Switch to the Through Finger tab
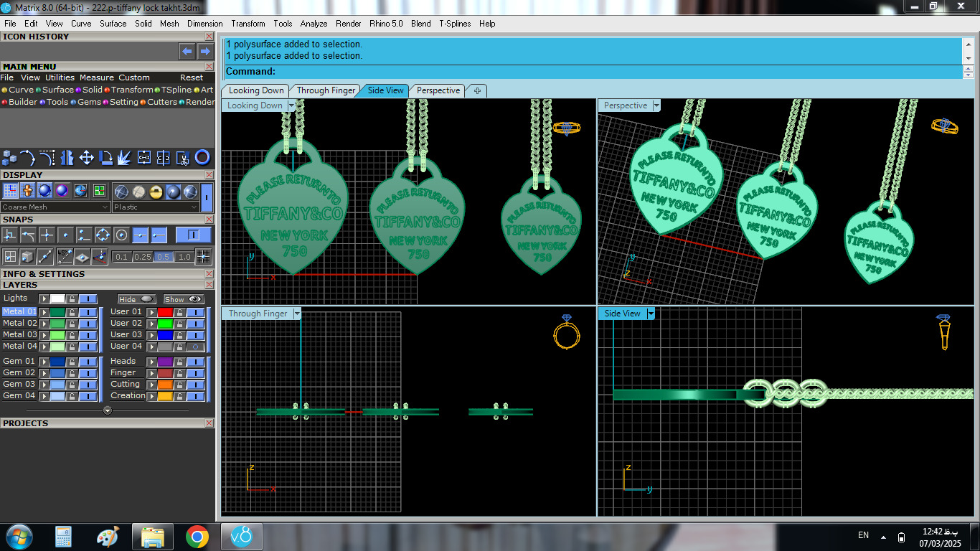The height and width of the screenshot is (551, 980). coord(326,90)
